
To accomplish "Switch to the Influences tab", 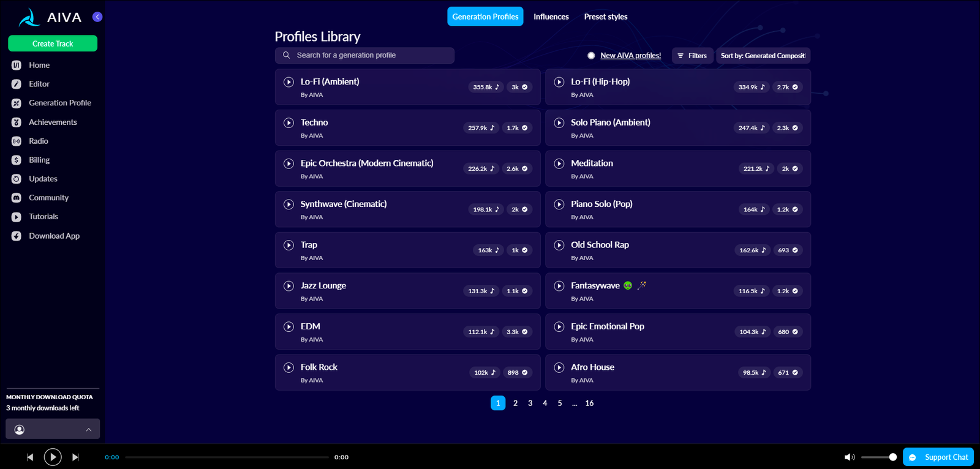I will click(551, 17).
